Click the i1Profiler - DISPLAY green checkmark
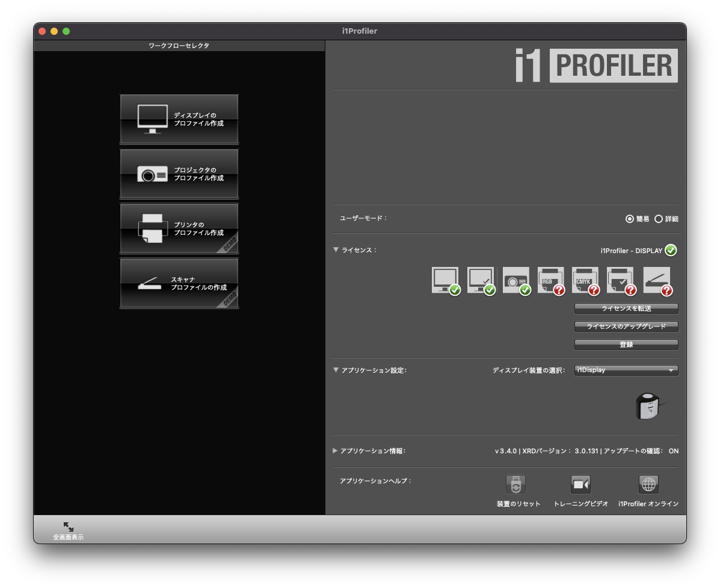The image size is (720, 588). tap(671, 250)
